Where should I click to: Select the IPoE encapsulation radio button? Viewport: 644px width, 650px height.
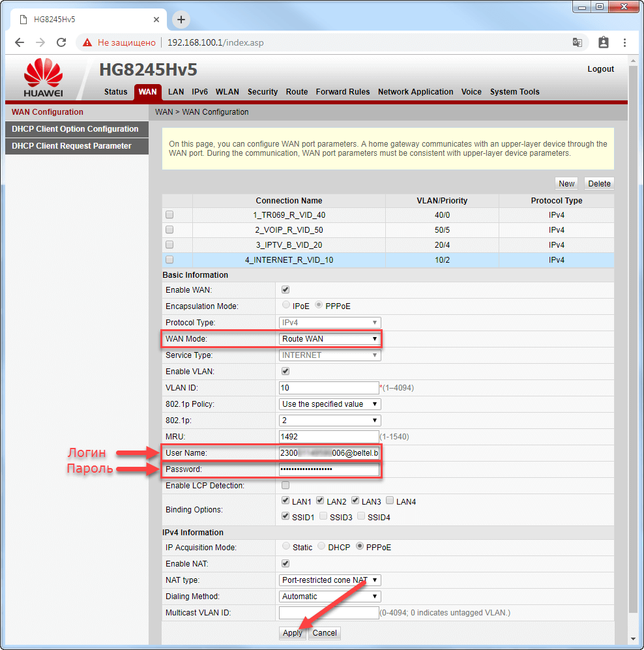pyautogui.click(x=285, y=306)
